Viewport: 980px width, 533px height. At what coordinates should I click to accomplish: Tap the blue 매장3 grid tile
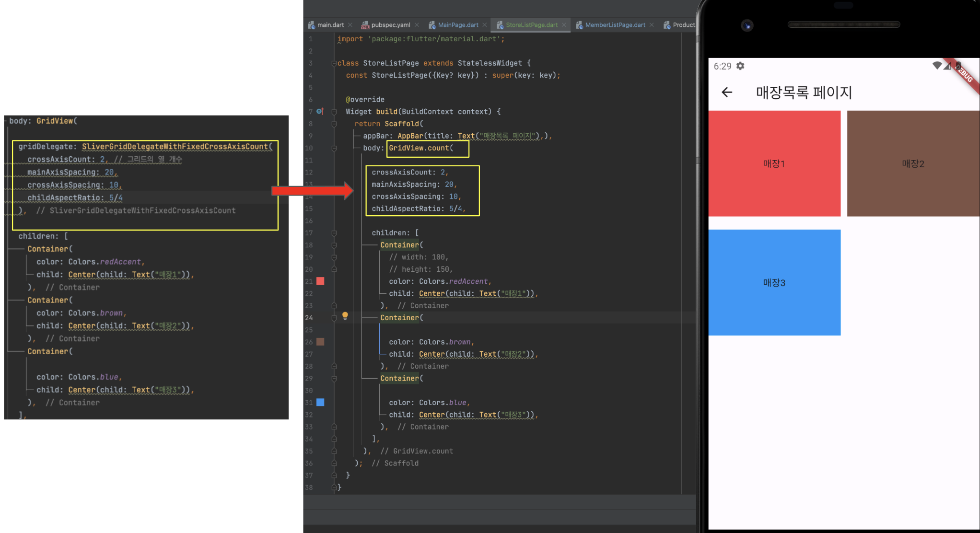pyautogui.click(x=774, y=282)
